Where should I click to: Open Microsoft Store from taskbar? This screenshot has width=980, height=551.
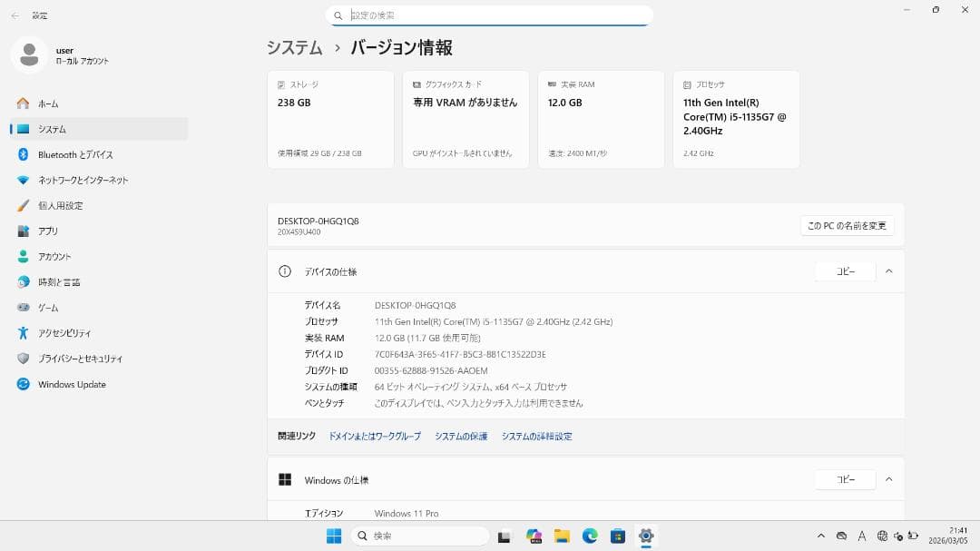[618, 536]
